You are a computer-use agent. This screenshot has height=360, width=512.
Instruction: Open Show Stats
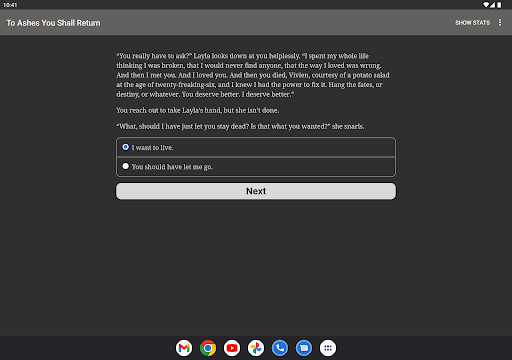pos(472,23)
